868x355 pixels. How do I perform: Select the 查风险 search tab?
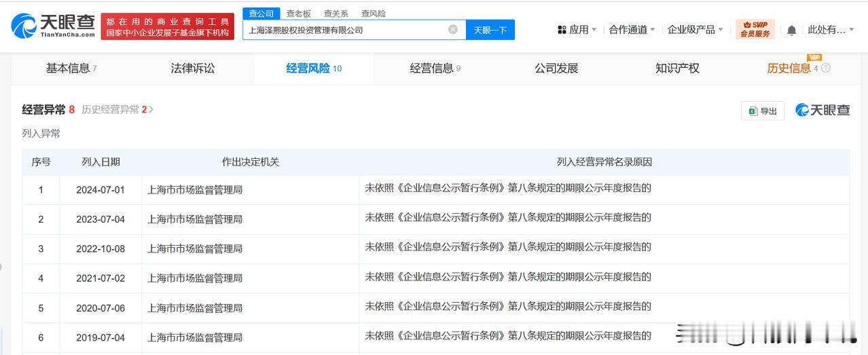click(x=374, y=14)
